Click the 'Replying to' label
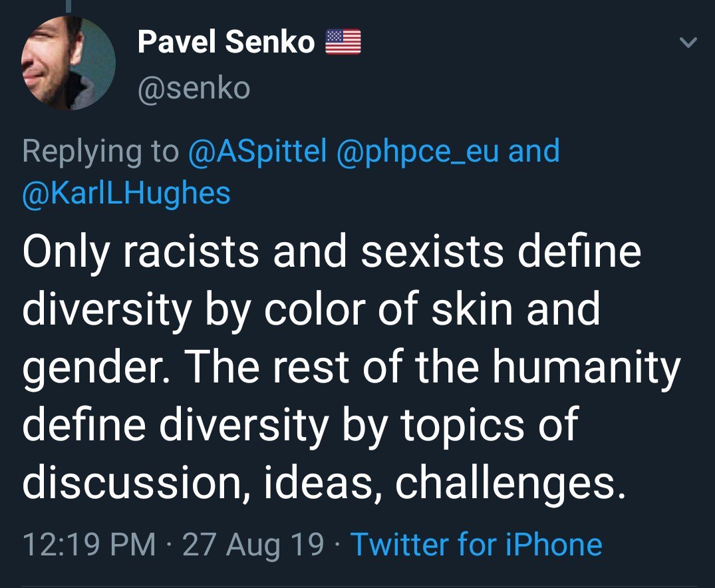This screenshot has height=588, width=715. click(101, 152)
